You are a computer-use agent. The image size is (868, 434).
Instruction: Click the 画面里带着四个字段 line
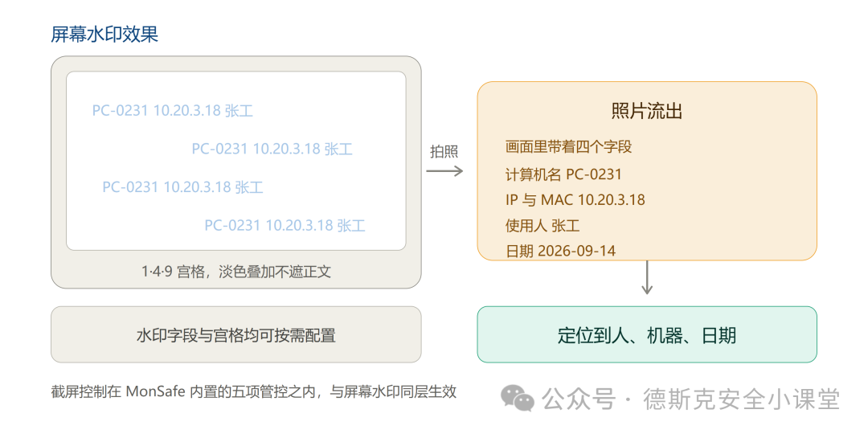(x=568, y=147)
